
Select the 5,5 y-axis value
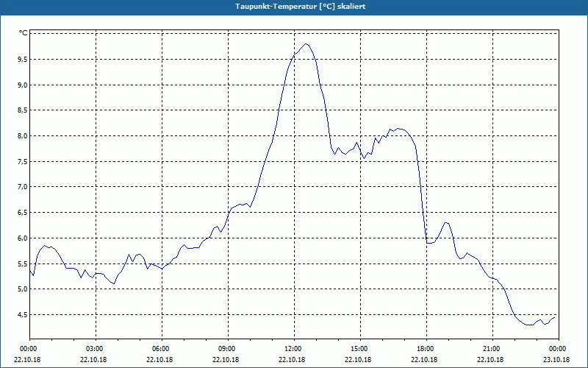23,263
